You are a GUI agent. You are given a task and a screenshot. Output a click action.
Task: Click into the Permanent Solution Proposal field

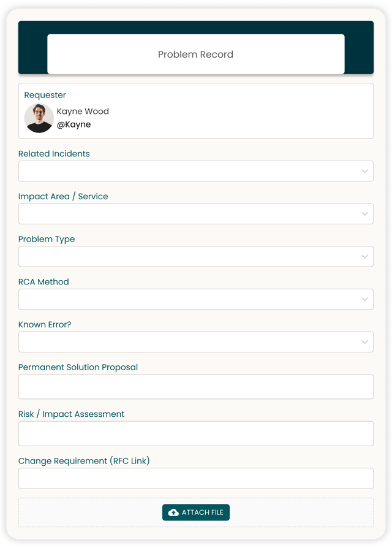point(196,387)
